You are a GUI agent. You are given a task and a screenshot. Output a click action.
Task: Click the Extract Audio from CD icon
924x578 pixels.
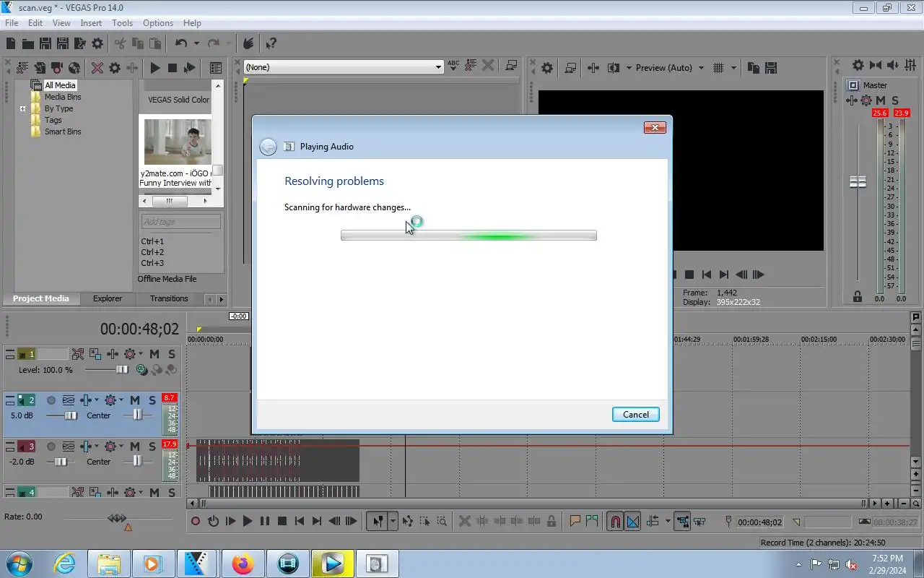[74, 67]
